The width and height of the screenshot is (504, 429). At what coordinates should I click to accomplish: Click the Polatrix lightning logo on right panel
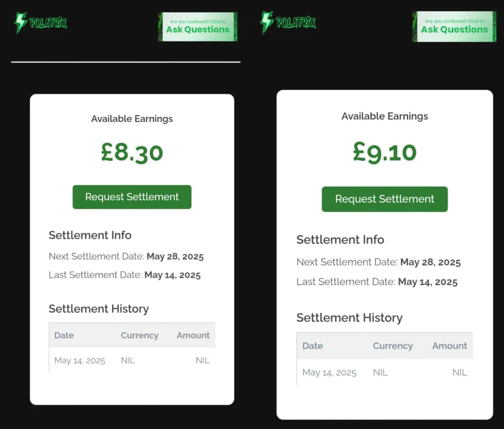tap(288, 22)
